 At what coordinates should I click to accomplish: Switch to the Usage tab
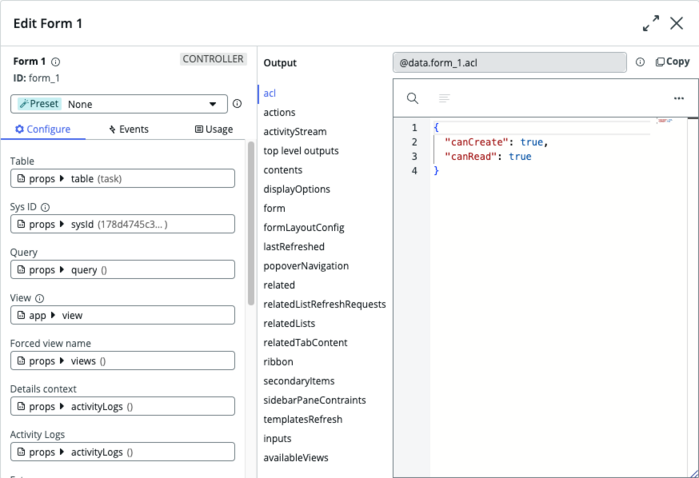tap(214, 129)
